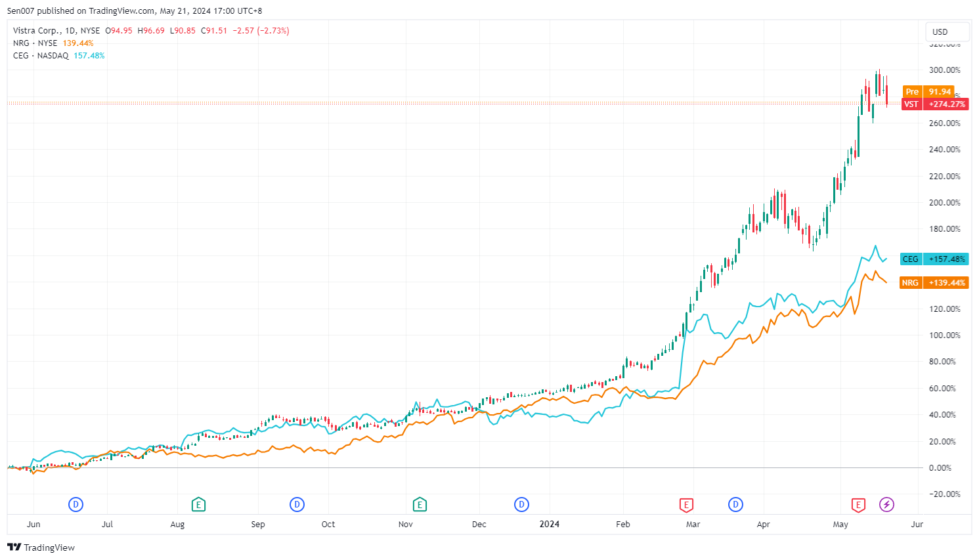Click the orange Pre 91.94 pre-market label
This screenshot has height=560, width=979.
928,92
